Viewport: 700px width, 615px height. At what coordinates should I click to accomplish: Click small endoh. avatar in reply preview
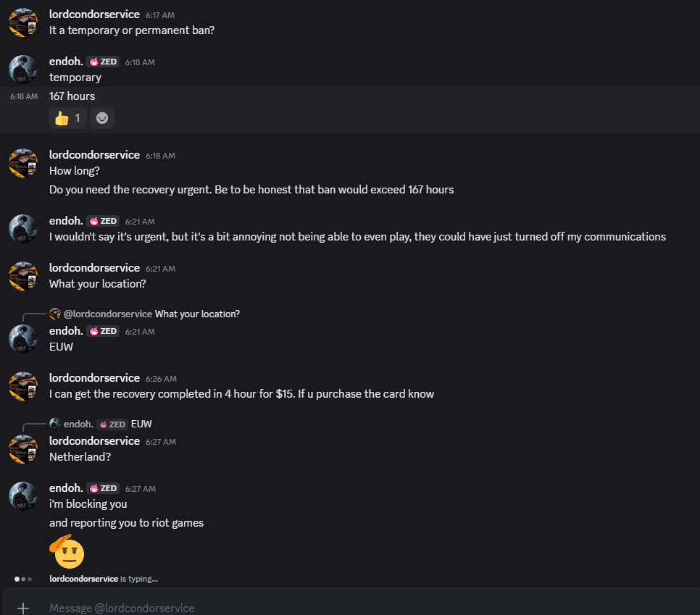(55, 424)
